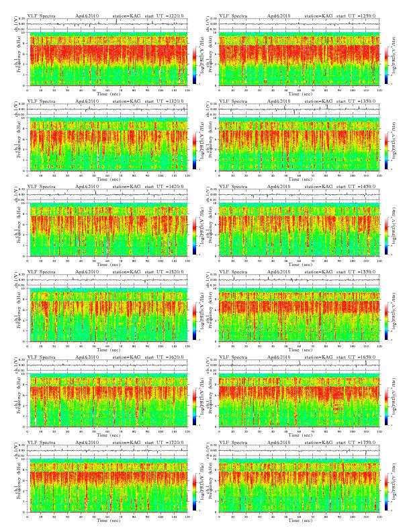Screen dimensions: 411x532
Task: Click 'Time (sec)' label under the UT 1450 plot
Action: (300, 264)
